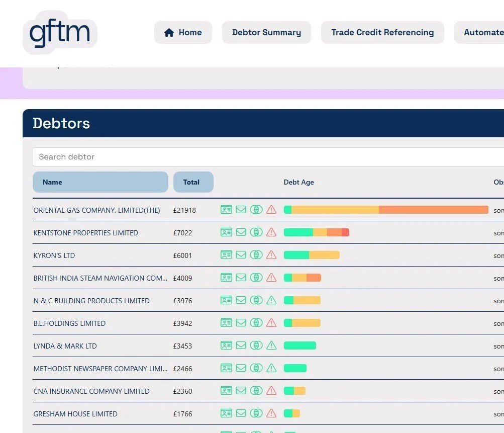The width and height of the screenshot is (504, 433).
Task: Click the £2466 total value
Action: point(182,369)
